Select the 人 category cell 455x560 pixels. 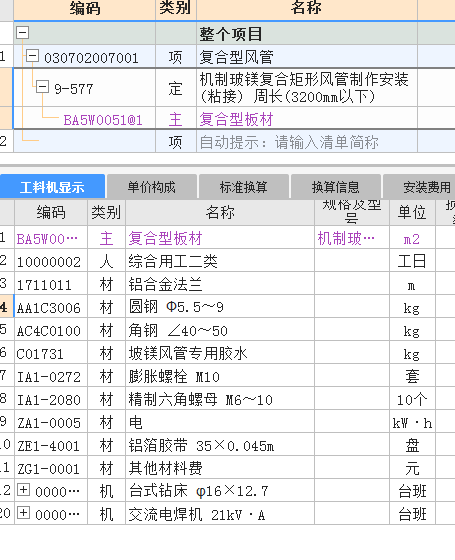pos(106,261)
